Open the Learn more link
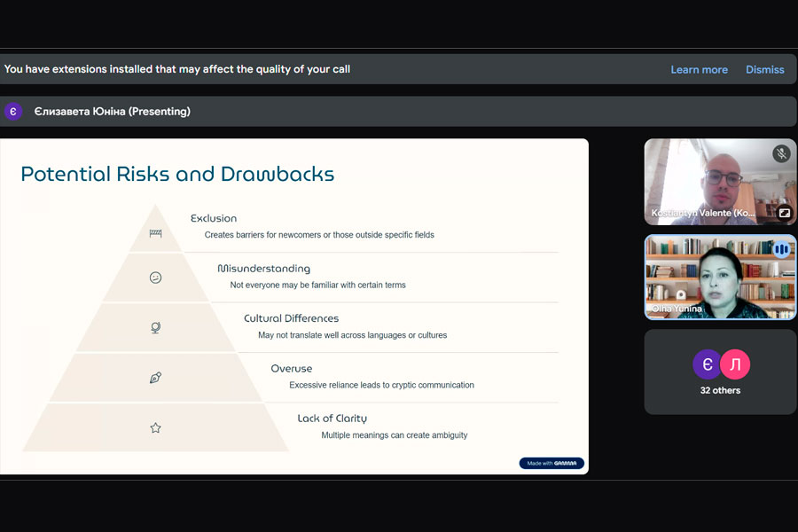 tap(699, 70)
